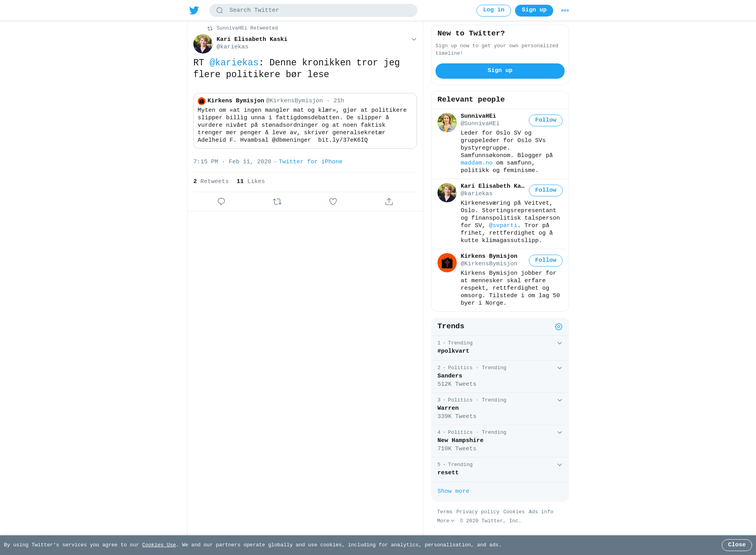Screen dimensions: 756x555
Task: Follow Kirkens Bymisjon account
Action: 545,261
